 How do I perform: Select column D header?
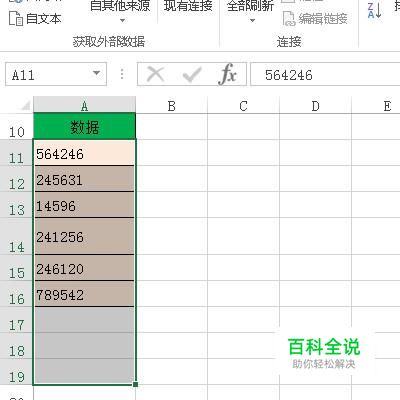(315, 106)
